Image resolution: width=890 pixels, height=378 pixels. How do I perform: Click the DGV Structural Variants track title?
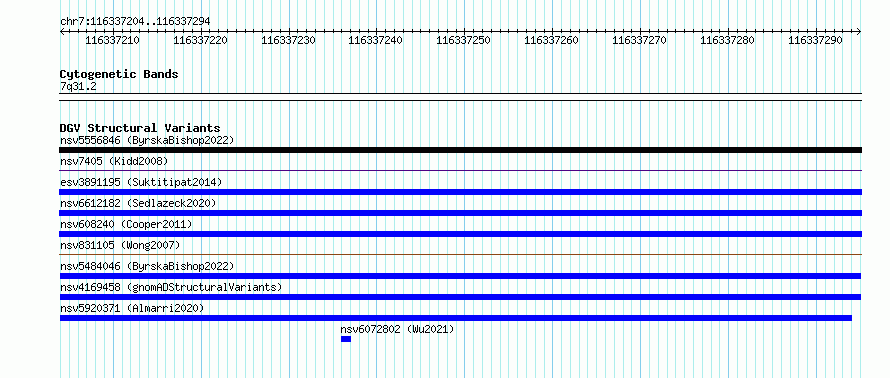pos(140,128)
